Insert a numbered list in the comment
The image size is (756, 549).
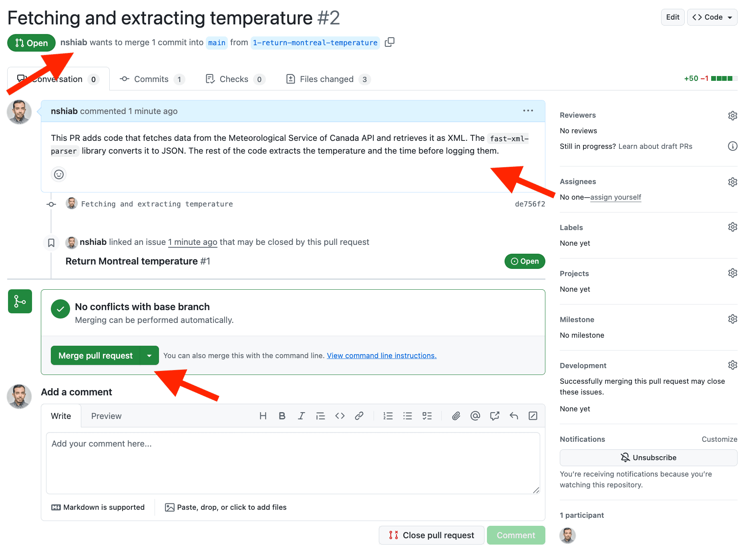point(388,416)
